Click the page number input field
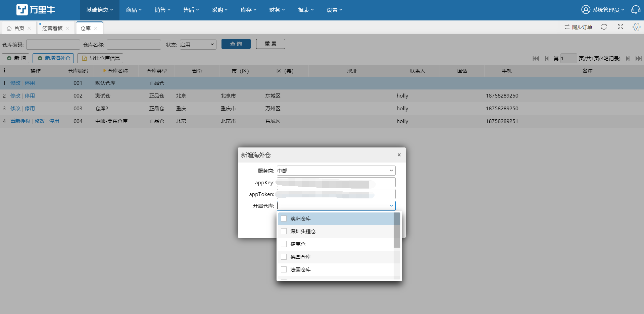The height and width of the screenshot is (314, 644). [568, 58]
